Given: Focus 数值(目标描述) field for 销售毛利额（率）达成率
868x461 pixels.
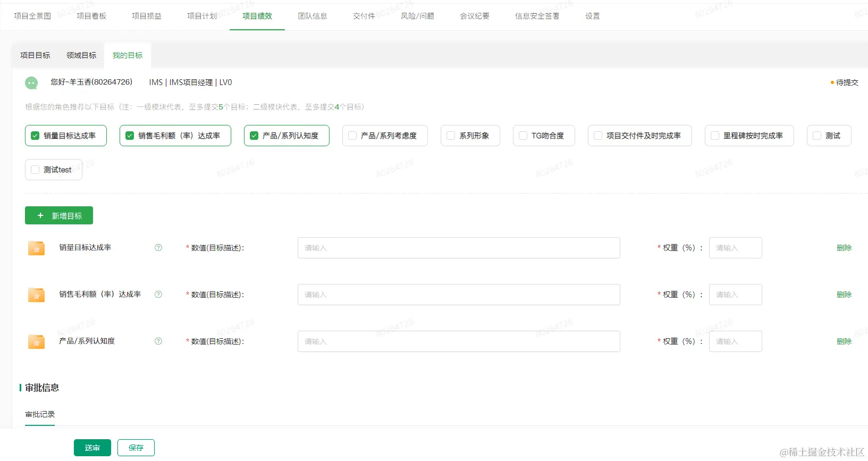Looking at the screenshot, I should point(459,295).
